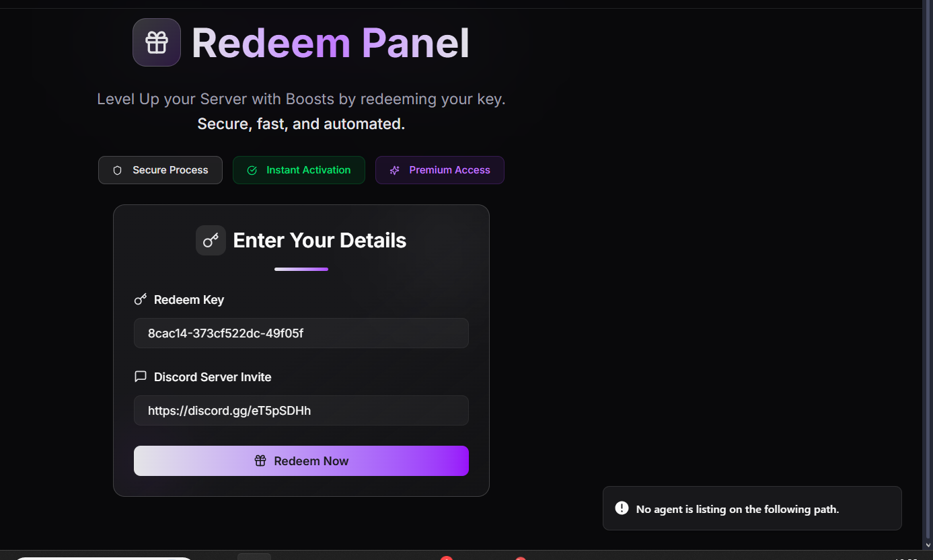Click the gift icon inside Redeem Now button
Screen dimensions: 933x560
260,461
